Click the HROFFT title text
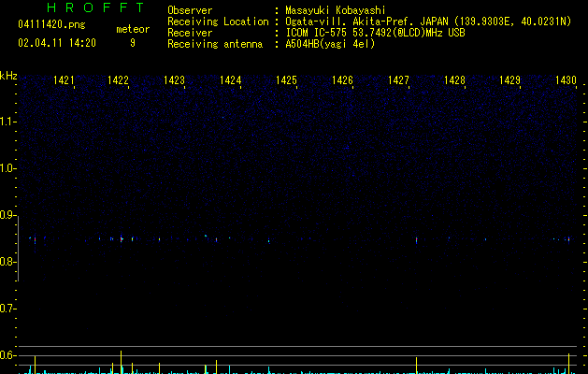588x374 pixels. click(x=95, y=7)
